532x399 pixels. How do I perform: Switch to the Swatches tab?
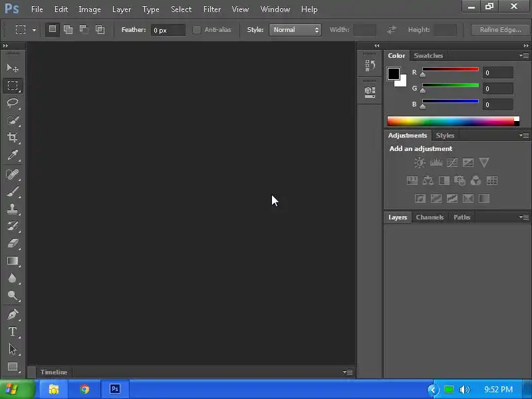(x=428, y=56)
